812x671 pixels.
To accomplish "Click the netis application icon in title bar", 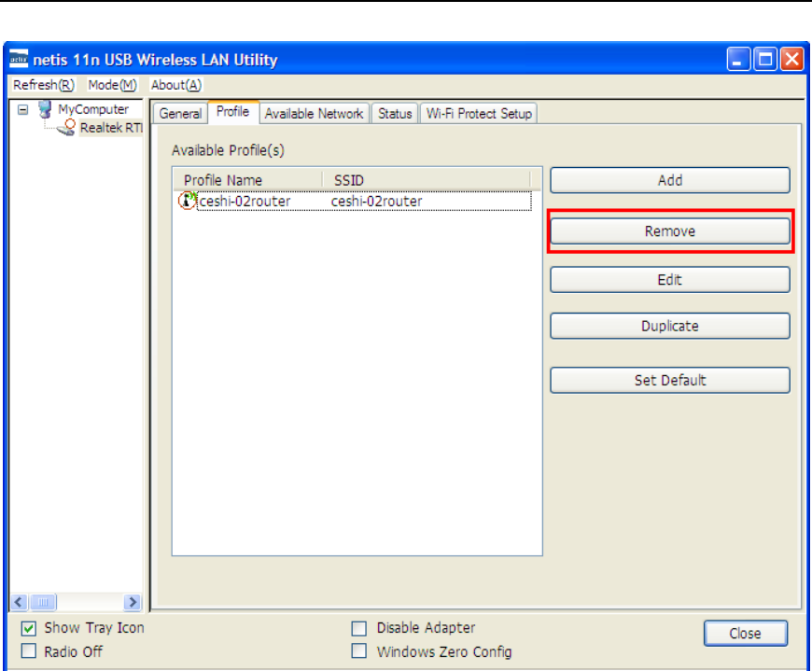I will tap(19, 59).
